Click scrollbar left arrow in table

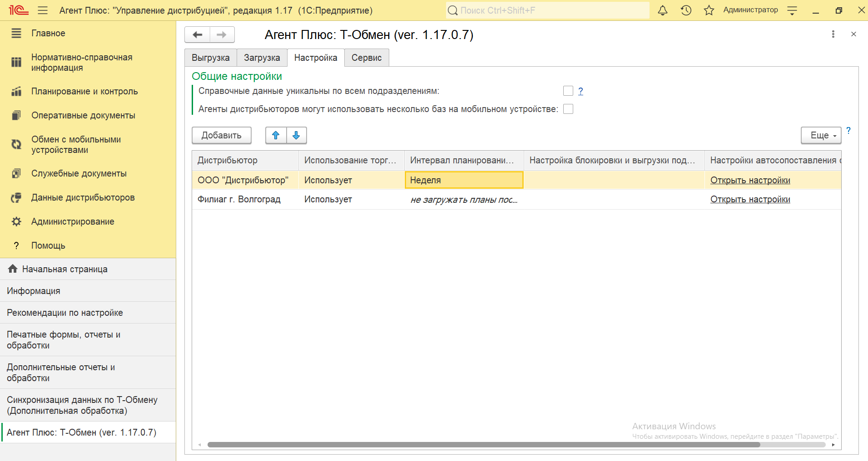[200, 445]
